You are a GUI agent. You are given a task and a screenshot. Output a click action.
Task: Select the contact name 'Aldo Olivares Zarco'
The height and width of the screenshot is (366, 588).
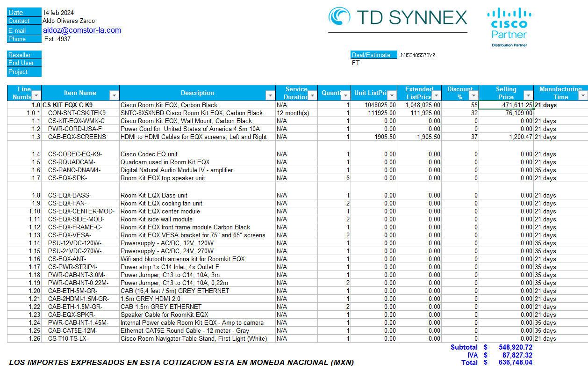[69, 21]
